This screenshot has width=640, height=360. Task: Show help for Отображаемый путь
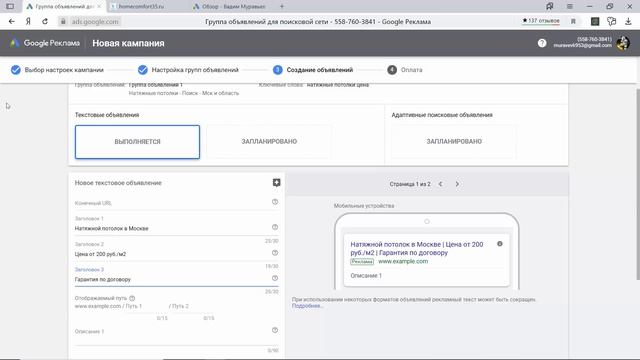coord(132,298)
